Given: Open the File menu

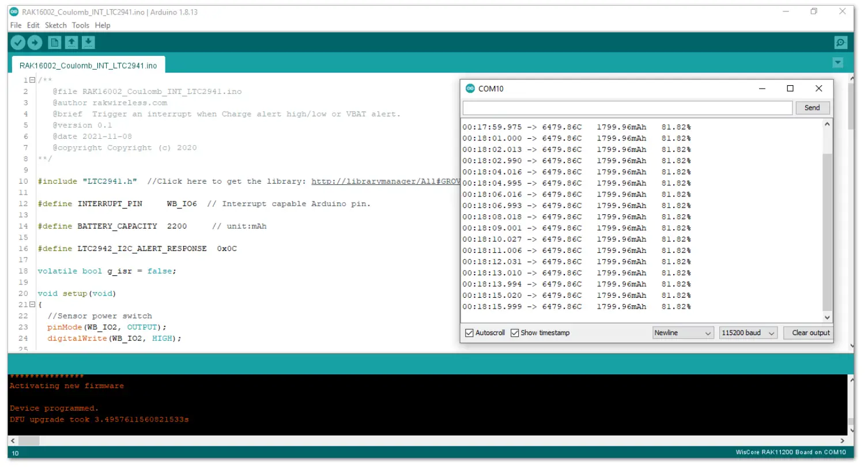Looking at the screenshot, I should pyautogui.click(x=16, y=25).
